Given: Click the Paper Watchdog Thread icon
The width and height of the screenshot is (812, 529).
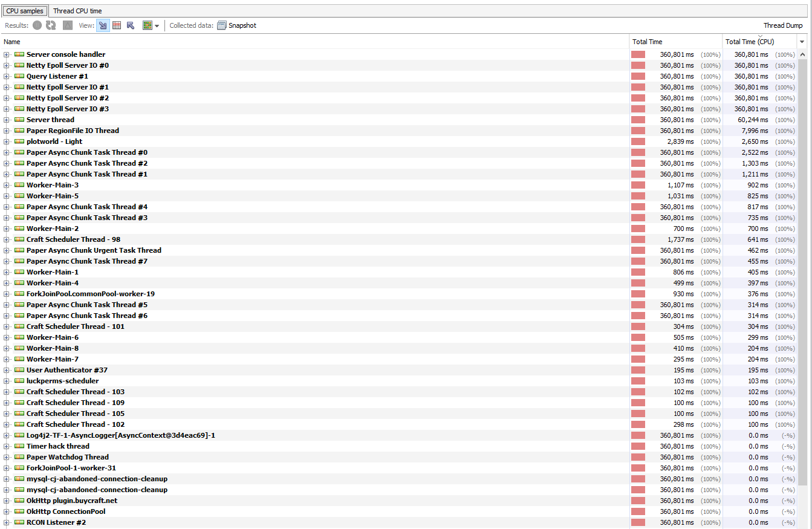Looking at the screenshot, I should pos(19,457).
